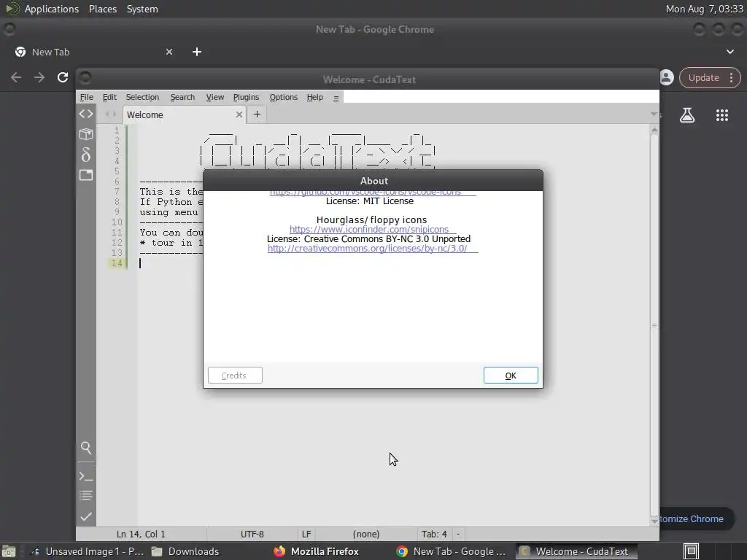Click line number 14 in the gutter
Viewport: 747px width, 560px height.
(117, 262)
